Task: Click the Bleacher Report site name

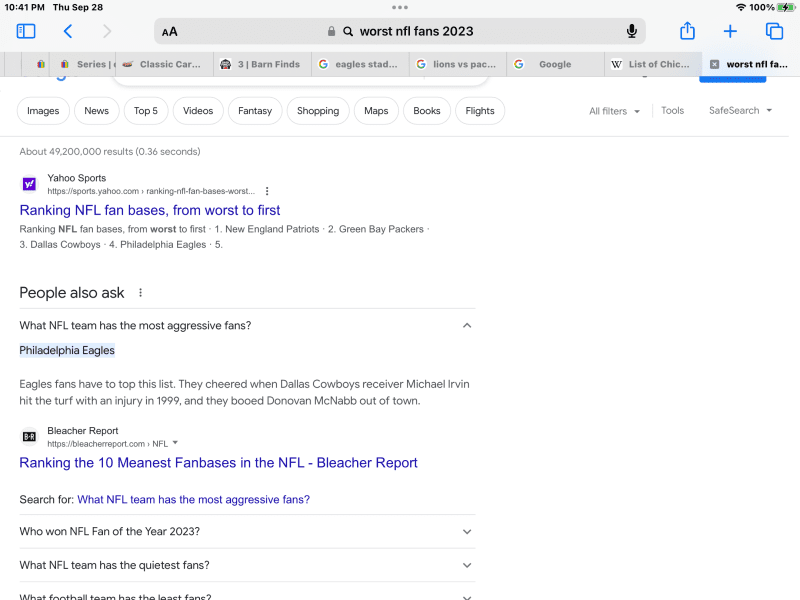Action: click(83, 431)
